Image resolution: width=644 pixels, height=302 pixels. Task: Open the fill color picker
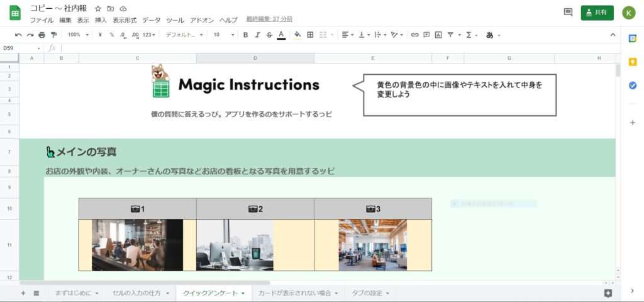tap(297, 35)
